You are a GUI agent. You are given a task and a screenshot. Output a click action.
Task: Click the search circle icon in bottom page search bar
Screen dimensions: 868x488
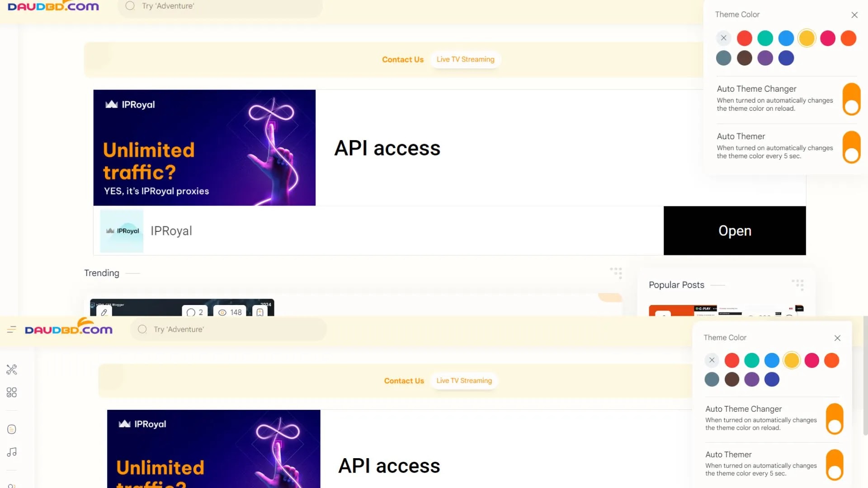click(142, 329)
